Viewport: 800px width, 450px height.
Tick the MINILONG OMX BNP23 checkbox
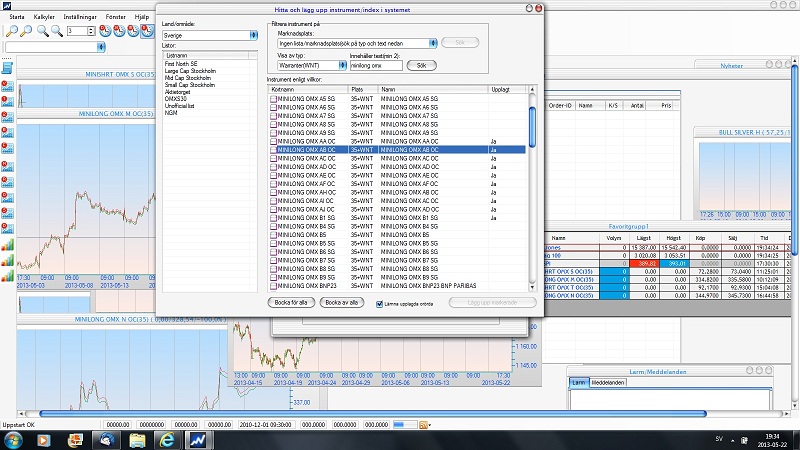[274, 285]
